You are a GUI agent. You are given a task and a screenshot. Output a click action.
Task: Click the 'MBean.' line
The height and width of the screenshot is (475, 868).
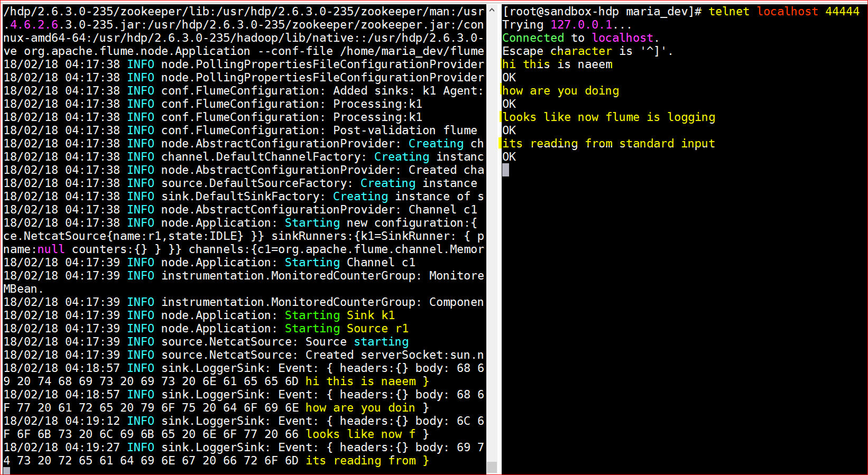coord(23,288)
